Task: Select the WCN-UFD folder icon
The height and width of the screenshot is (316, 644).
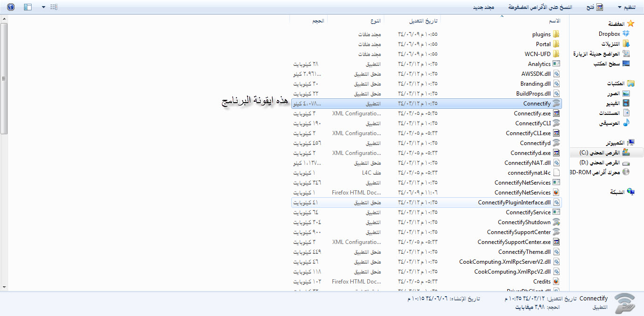Action: click(x=556, y=54)
